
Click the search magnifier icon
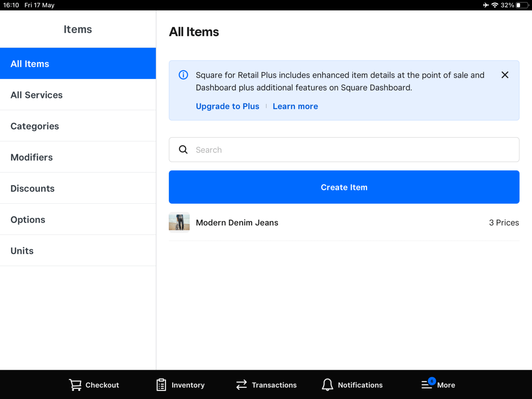tap(183, 150)
